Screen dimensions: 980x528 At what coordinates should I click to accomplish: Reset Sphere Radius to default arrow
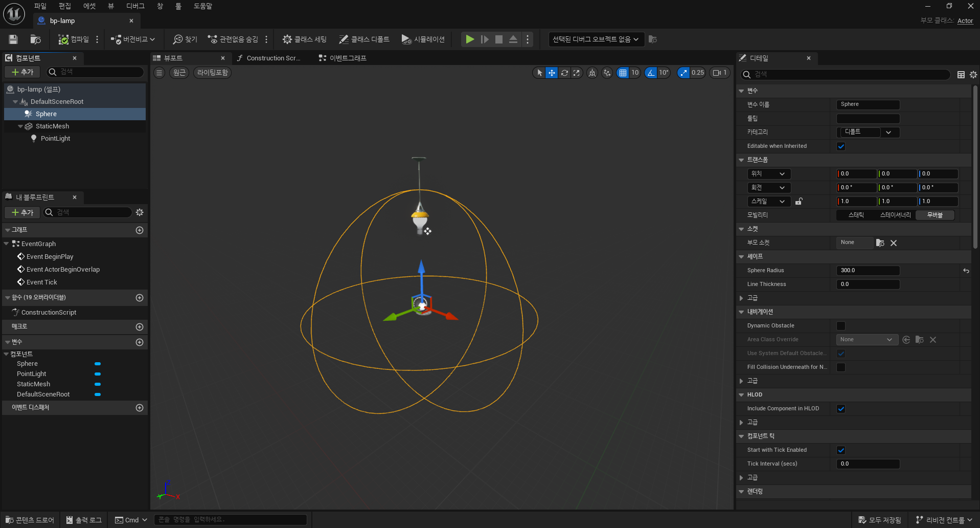(x=966, y=271)
